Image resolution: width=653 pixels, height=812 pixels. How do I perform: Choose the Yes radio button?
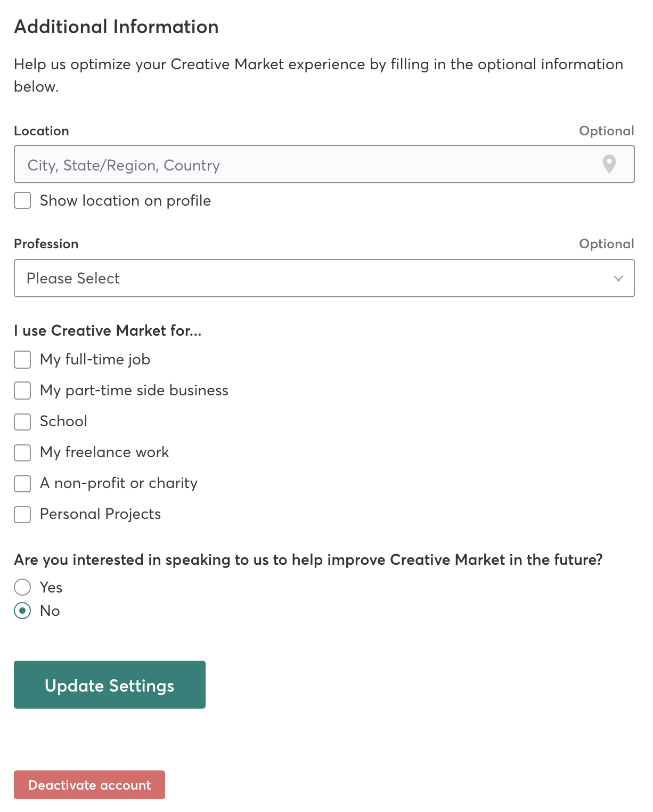(x=22, y=587)
